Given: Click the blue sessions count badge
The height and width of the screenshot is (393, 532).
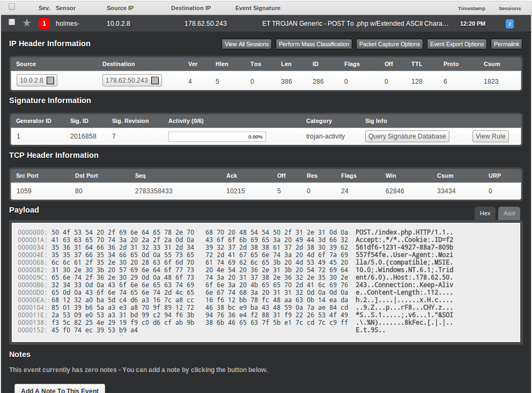Looking at the screenshot, I should pos(509,24).
